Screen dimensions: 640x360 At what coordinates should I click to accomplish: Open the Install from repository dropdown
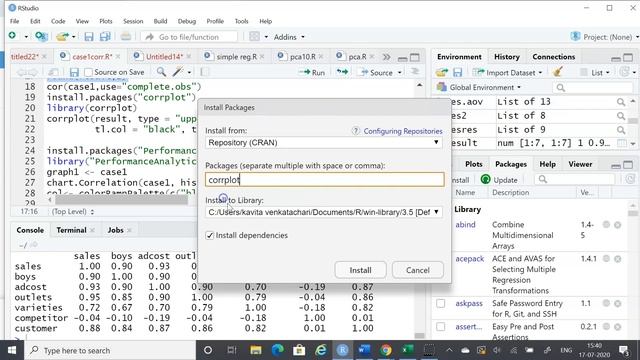pyautogui.click(x=324, y=142)
